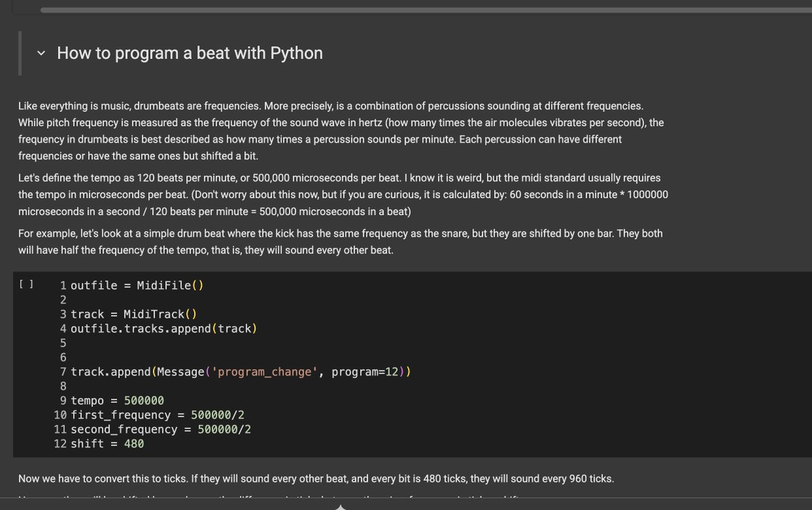Click the paragraph "Now we have to convert this to ticks"
812x510 pixels.
[316, 479]
